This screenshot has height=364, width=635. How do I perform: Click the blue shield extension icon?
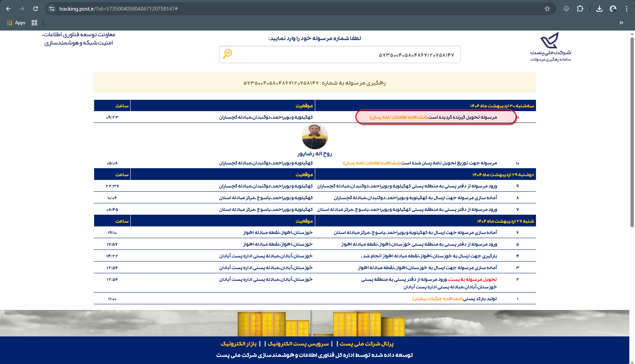pos(566,9)
